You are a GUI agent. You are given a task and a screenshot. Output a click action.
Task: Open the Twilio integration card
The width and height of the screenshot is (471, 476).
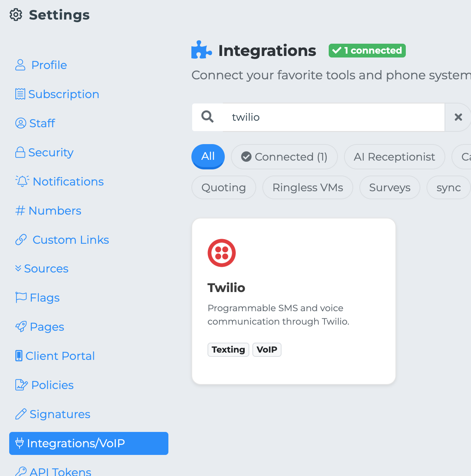coord(293,301)
